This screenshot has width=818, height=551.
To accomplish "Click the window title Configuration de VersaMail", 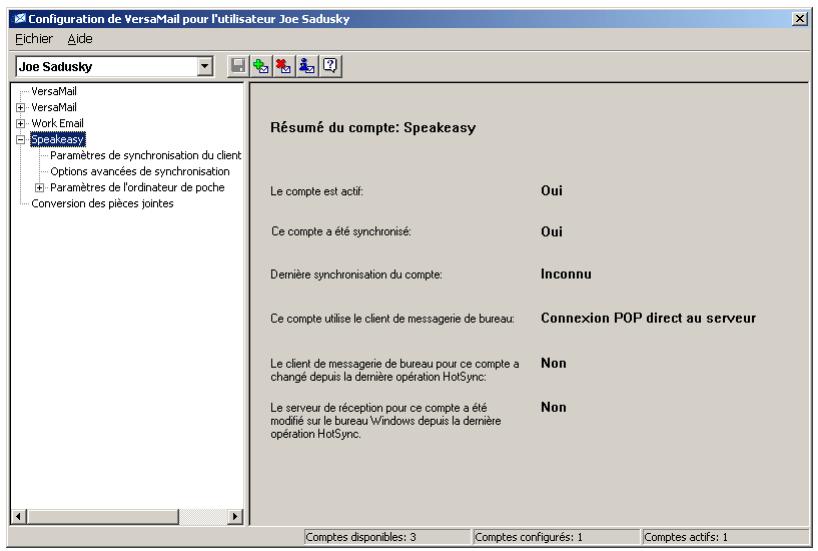I will (x=189, y=19).
